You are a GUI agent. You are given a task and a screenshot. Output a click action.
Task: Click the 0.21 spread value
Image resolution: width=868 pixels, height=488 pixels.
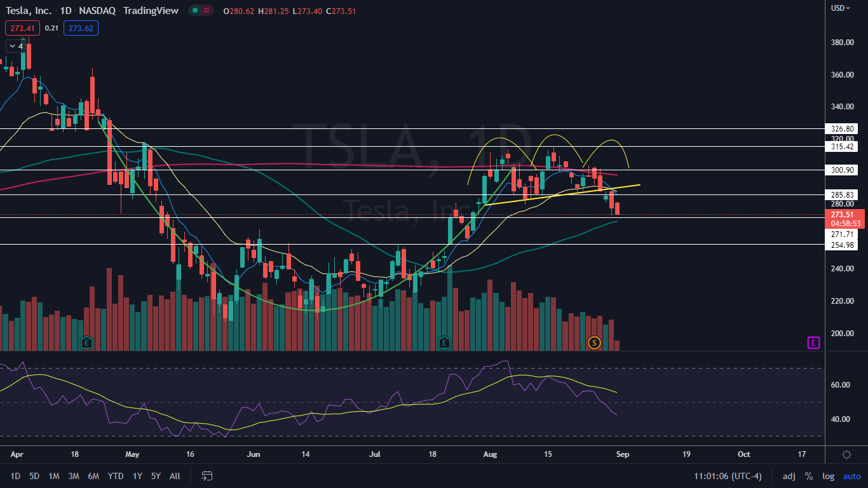click(51, 28)
